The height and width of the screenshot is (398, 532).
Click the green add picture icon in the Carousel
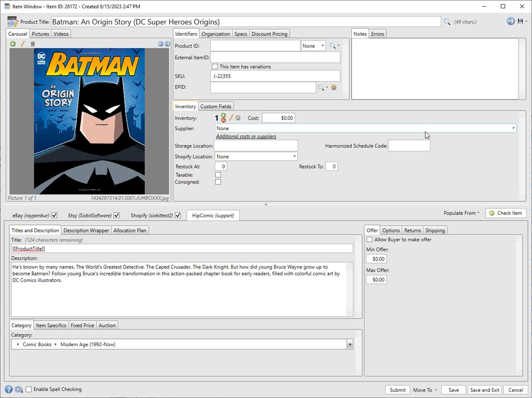click(x=13, y=44)
